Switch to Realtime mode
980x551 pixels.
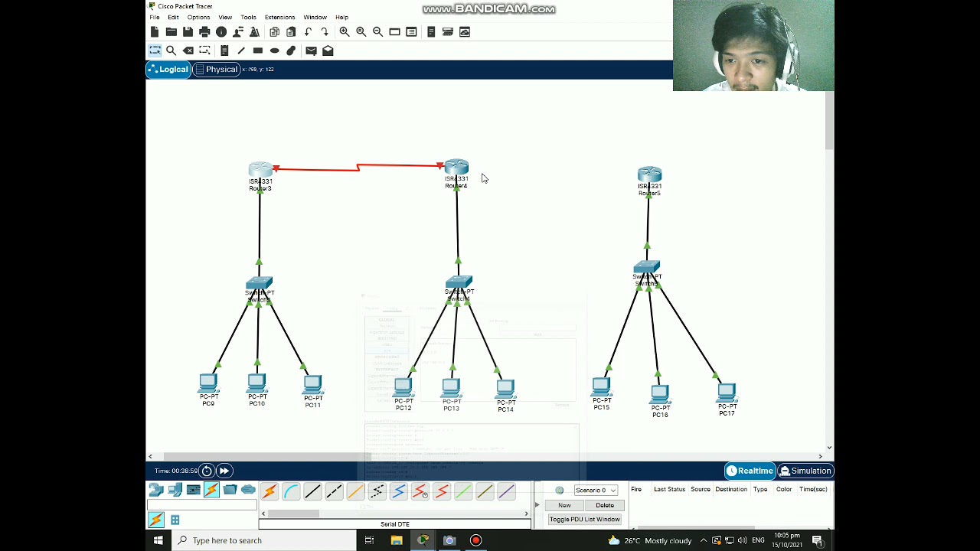pos(750,471)
